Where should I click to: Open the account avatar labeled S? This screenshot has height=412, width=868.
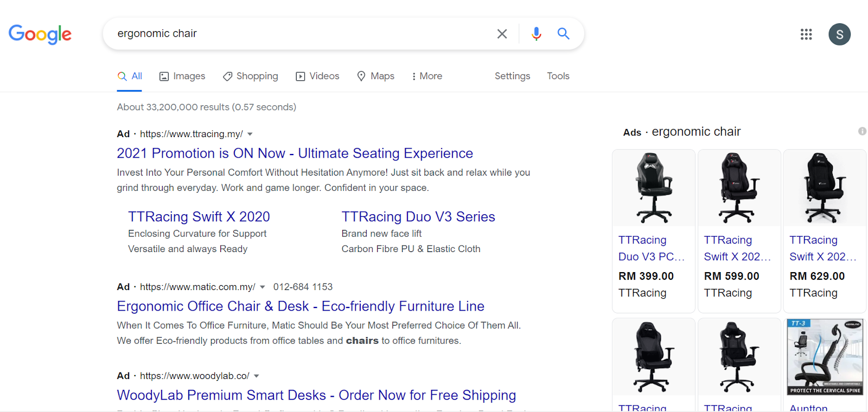(839, 34)
